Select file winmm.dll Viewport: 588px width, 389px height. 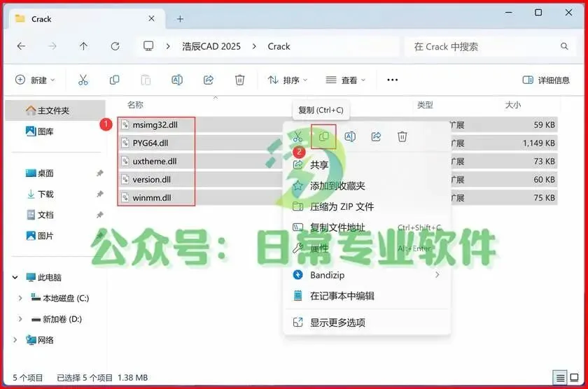pyautogui.click(x=152, y=197)
